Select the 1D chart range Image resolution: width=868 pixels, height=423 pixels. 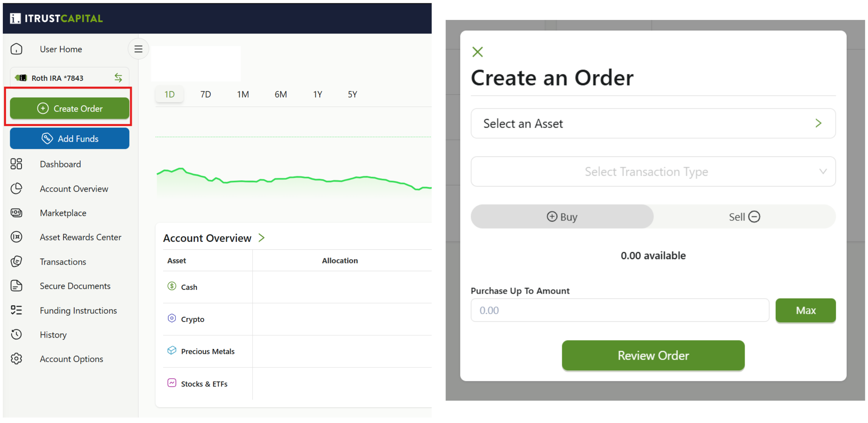pyautogui.click(x=169, y=94)
